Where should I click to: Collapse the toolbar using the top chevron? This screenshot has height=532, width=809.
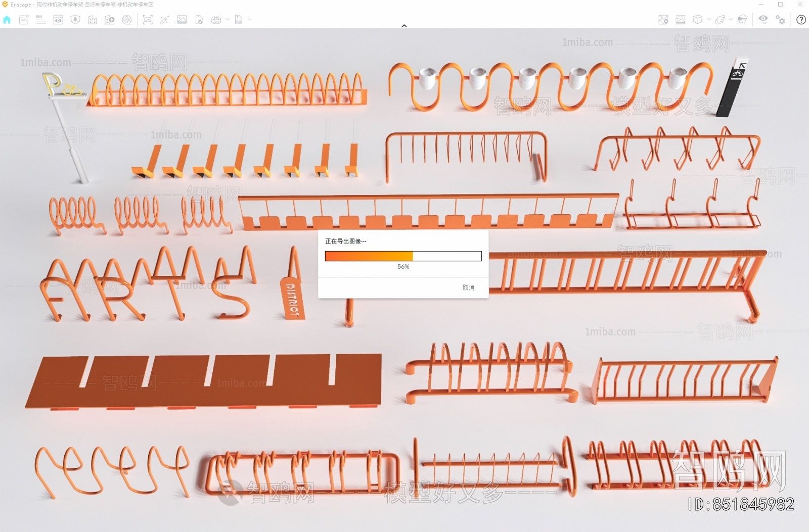tap(404, 26)
